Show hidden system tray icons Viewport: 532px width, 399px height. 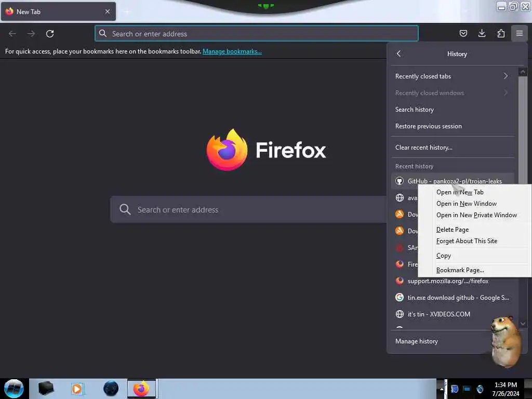442,389
